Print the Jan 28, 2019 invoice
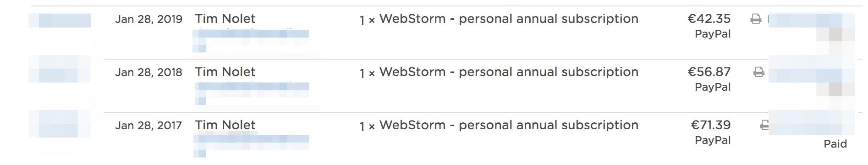Image resolution: width=868 pixels, height=165 pixels. 756,19
